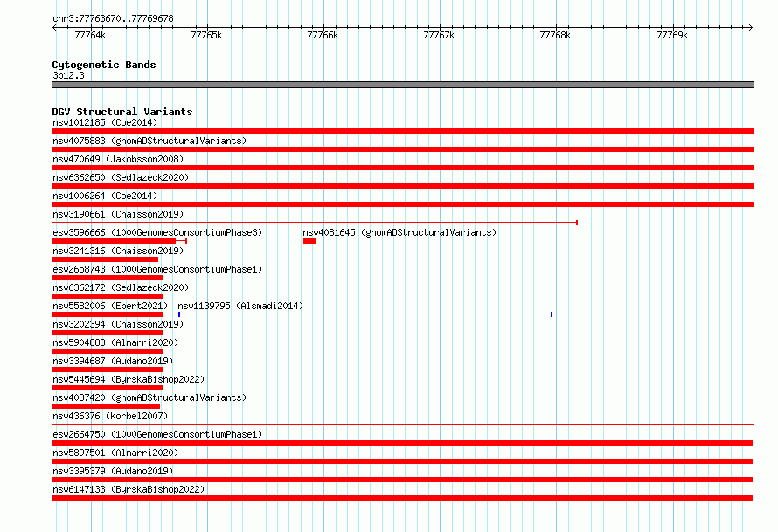This screenshot has width=778, height=532.
Task: Click the nsv1012185 (Coe2014) variant label
Action: coord(105,122)
